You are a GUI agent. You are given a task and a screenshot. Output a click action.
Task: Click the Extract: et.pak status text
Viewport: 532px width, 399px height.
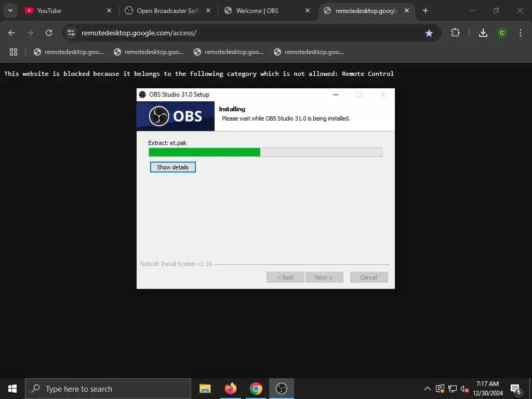167,143
